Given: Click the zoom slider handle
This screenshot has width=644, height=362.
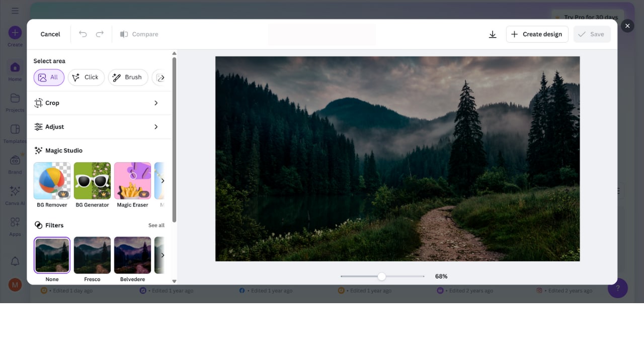Looking at the screenshot, I should pos(381,277).
